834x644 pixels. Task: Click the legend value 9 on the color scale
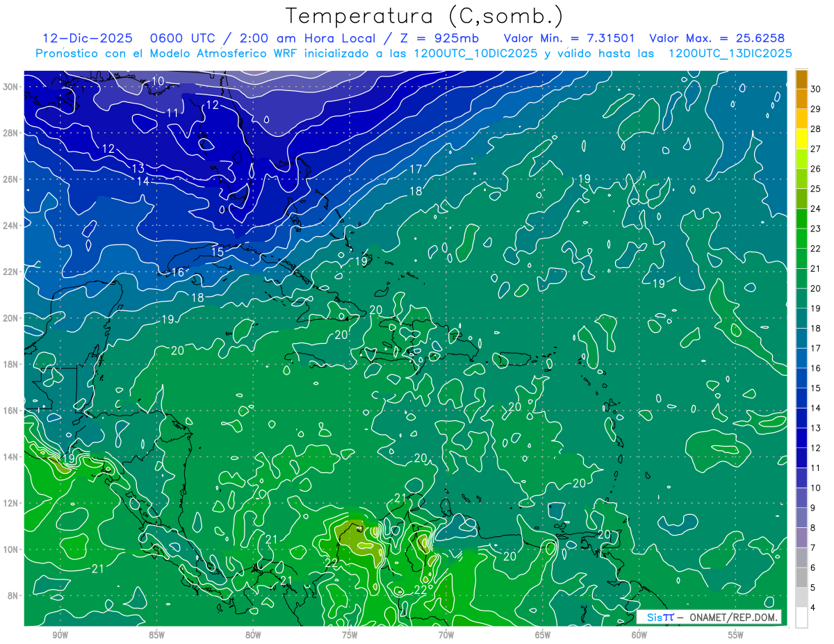pos(814,508)
